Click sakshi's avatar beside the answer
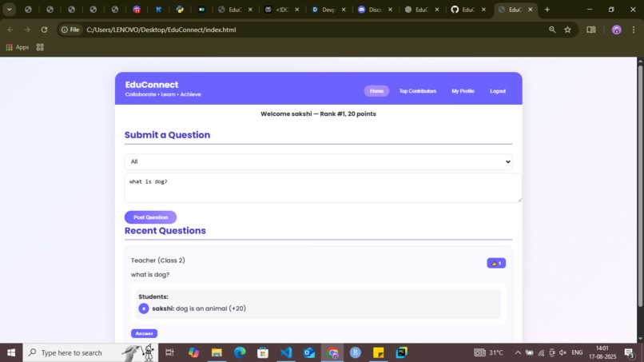644x362 pixels. pos(143,308)
